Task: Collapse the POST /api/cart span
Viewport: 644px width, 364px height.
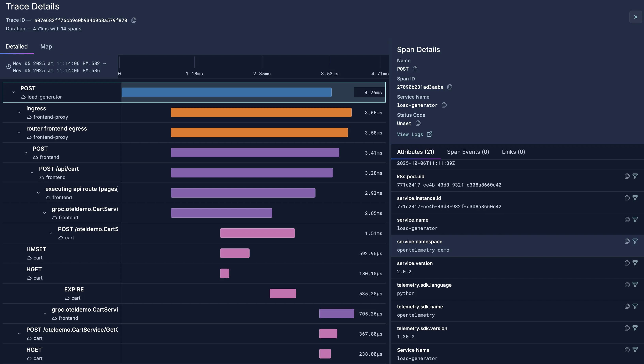Action: (x=32, y=173)
